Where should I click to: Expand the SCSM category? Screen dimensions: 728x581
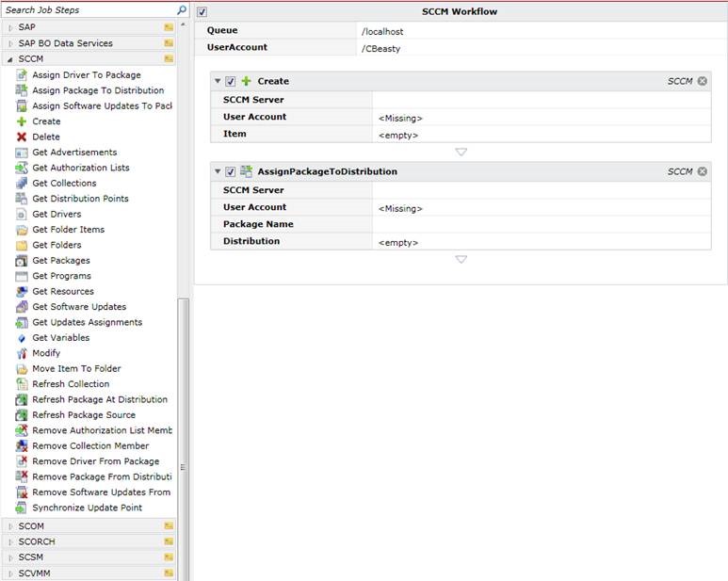(10, 557)
